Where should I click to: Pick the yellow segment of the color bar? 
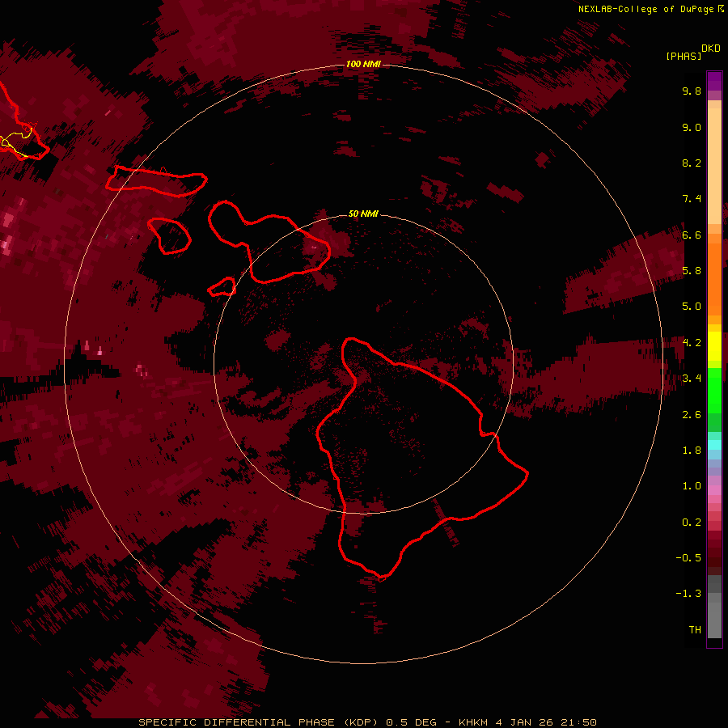coord(714,346)
